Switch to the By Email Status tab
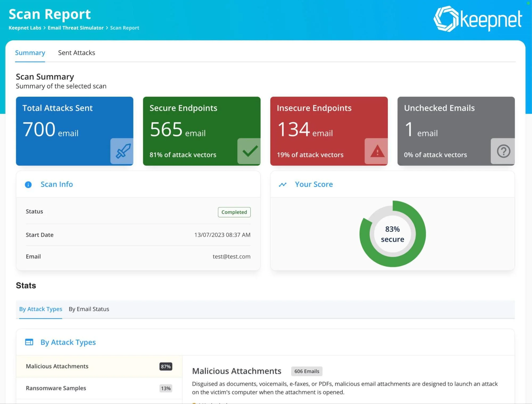The image size is (532, 404). [x=89, y=309]
